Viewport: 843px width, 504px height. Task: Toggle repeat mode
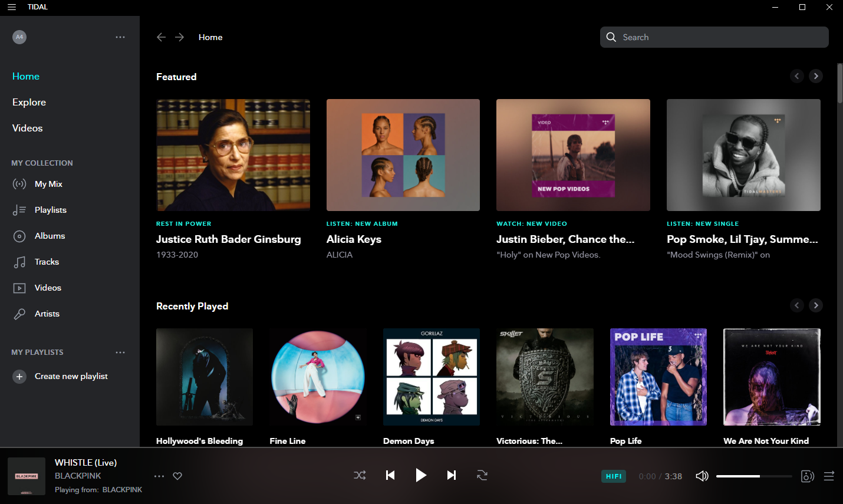(482, 475)
